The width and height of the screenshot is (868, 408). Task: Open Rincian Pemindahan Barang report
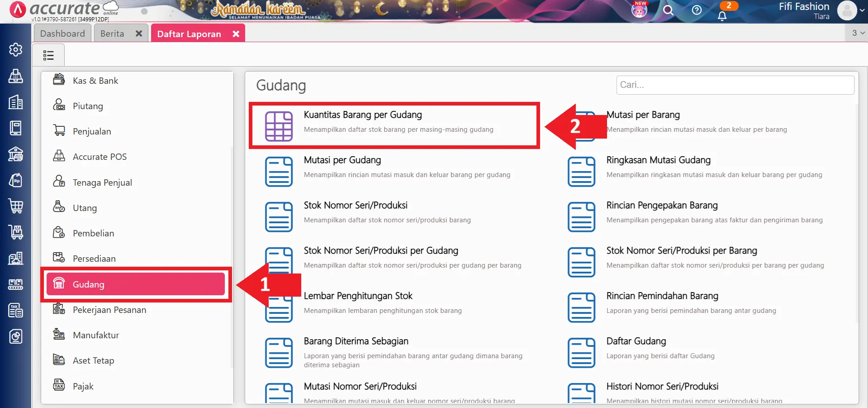click(662, 296)
